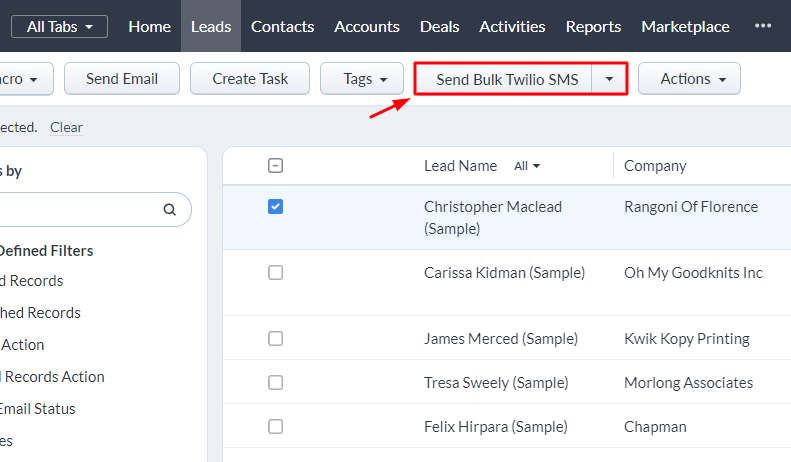Viewport: 791px width, 462px height.
Task: Tick the Tresa Sweely lead checkbox
Action: click(x=276, y=382)
